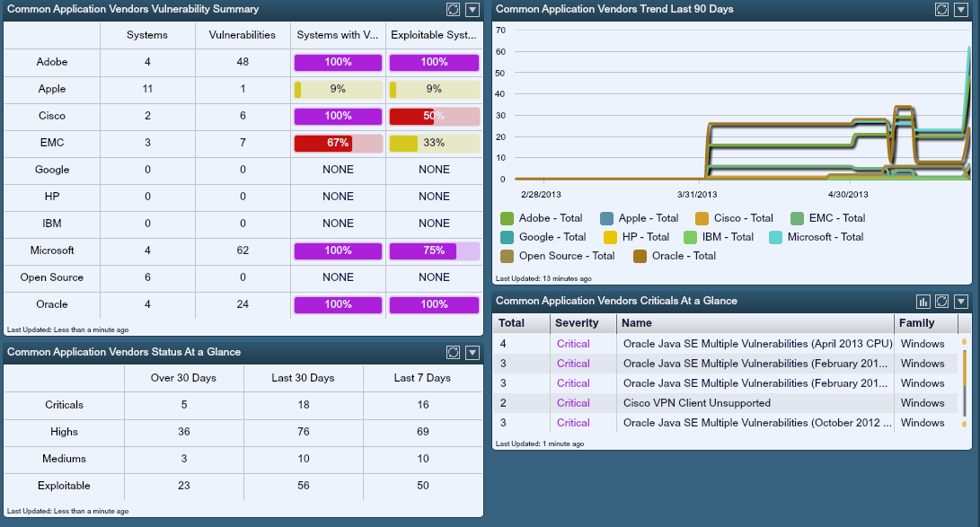Click the Google - Total legend color swatch
The width and height of the screenshot is (980, 527).
pyautogui.click(x=507, y=237)
